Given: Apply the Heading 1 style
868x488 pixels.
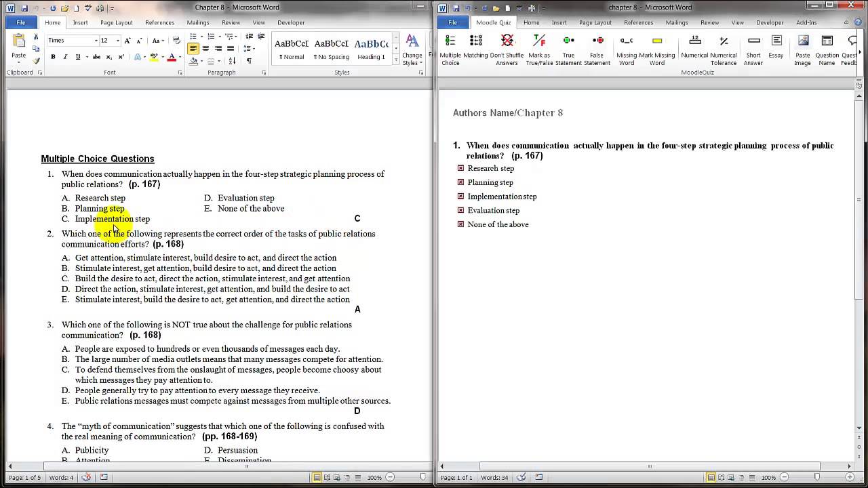Looking at the screenshot, I should [x=371, y=49].
